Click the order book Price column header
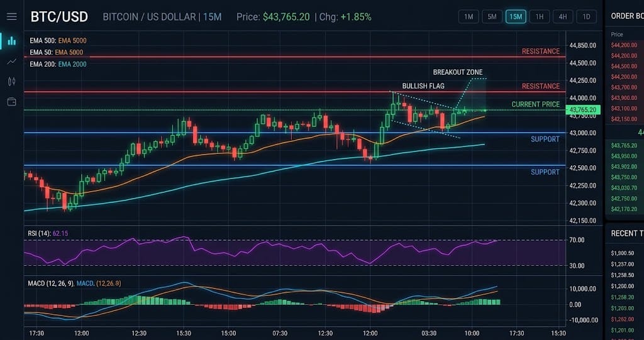The height and width of the screenshot is (340, 644). click(x=617, y=35)
